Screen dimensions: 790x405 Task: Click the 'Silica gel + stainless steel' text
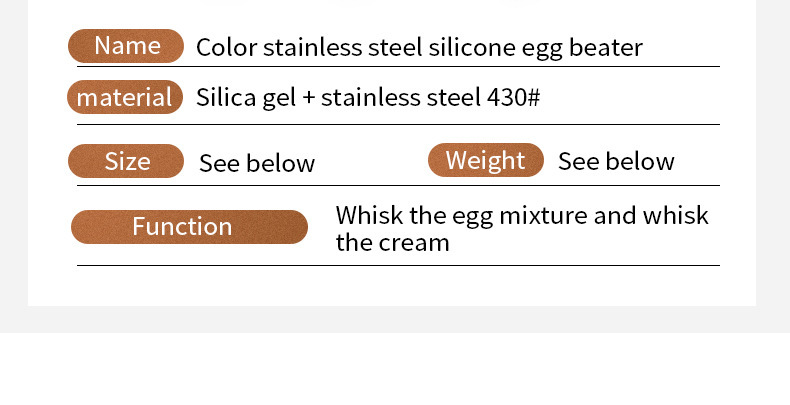pyautogui.click(x=340, y=98)
